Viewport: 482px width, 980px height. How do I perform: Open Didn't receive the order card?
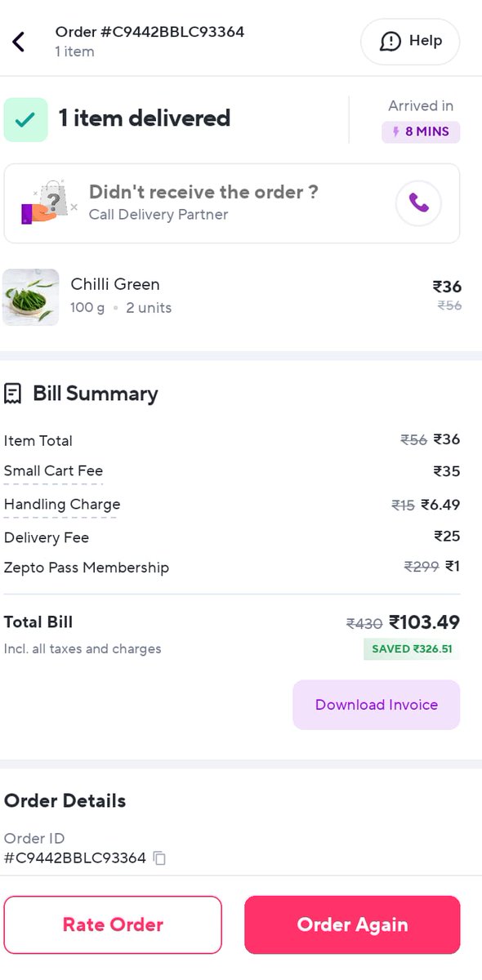(x=232, y=203)
